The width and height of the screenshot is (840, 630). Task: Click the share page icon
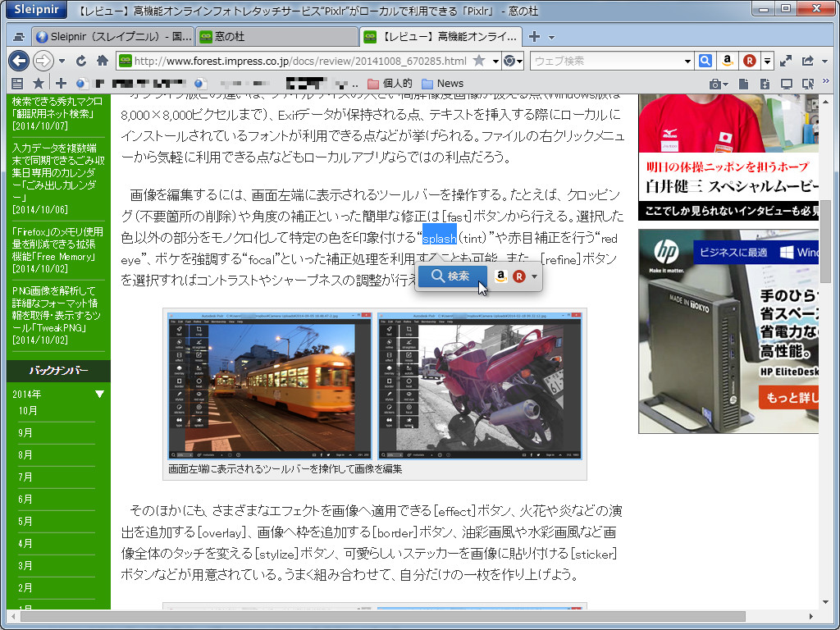pyautogui.click(x=806, y=61)
